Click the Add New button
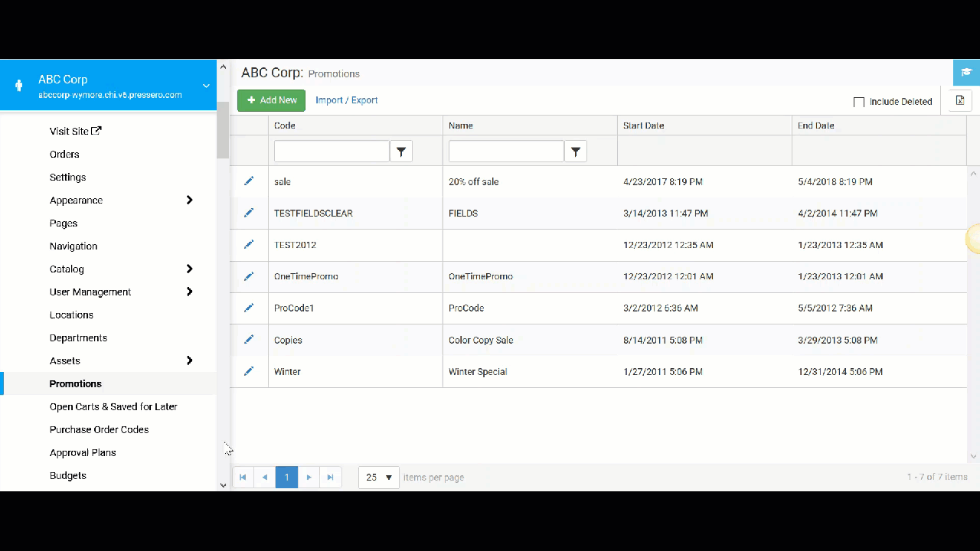The width and height of the screenshot is (980, 551). [271, 100]
